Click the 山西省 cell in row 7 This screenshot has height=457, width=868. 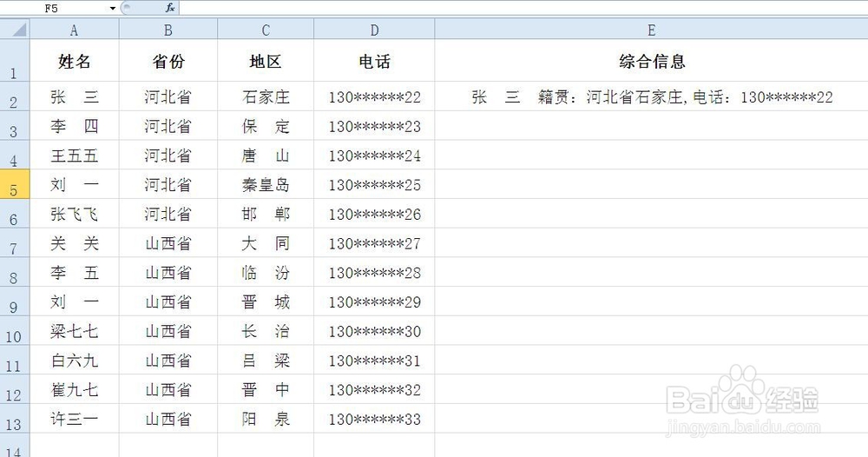click(x=168, y=243)
